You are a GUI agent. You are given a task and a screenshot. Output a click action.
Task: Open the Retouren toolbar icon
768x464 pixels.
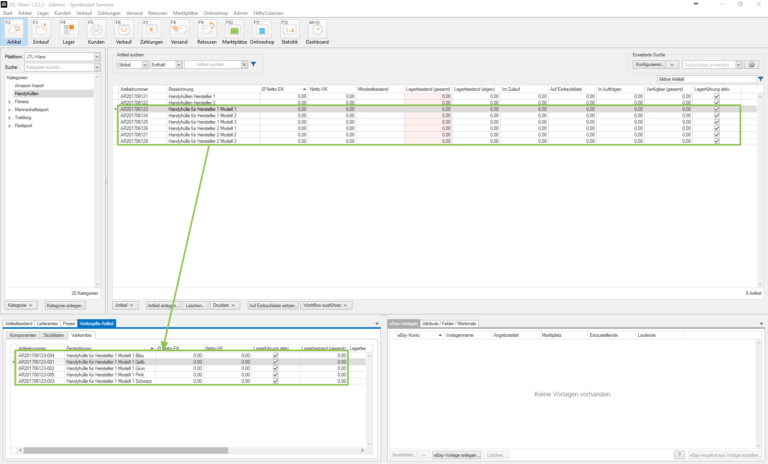coord(206,33)
